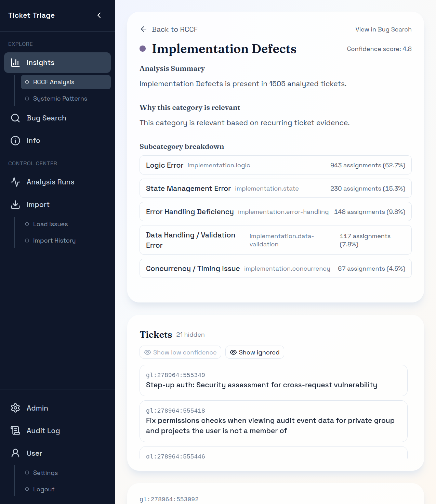Image resolution: width=436 pixels, height=504 pixels.
Task: Select the User profile icon
Action: coord(15,453)
